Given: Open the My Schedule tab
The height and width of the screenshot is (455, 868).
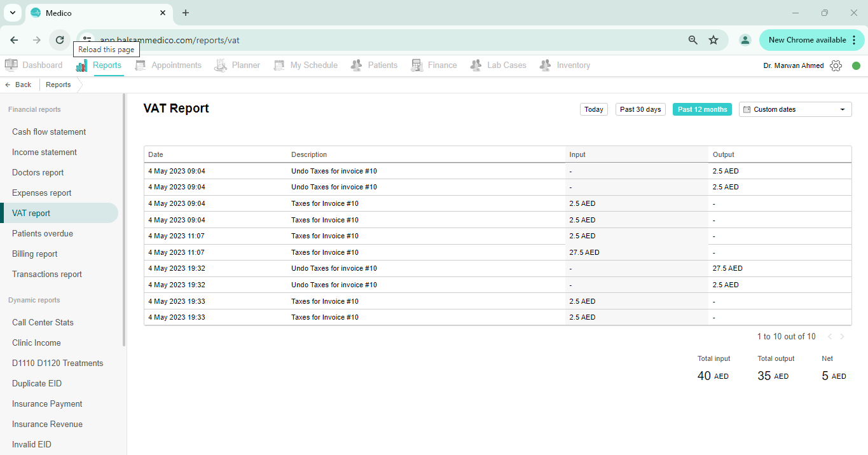Looking at the screenshot, I should coord(306,65).
